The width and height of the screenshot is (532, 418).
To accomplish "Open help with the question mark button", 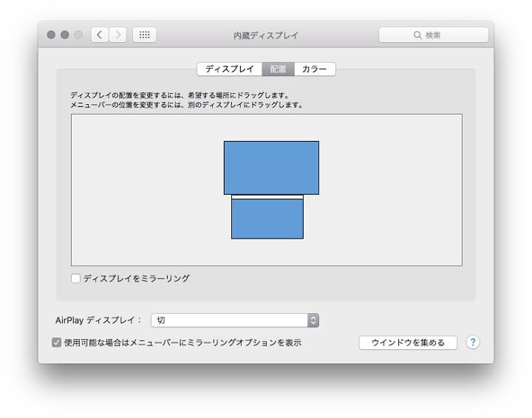I will [473, 343].
